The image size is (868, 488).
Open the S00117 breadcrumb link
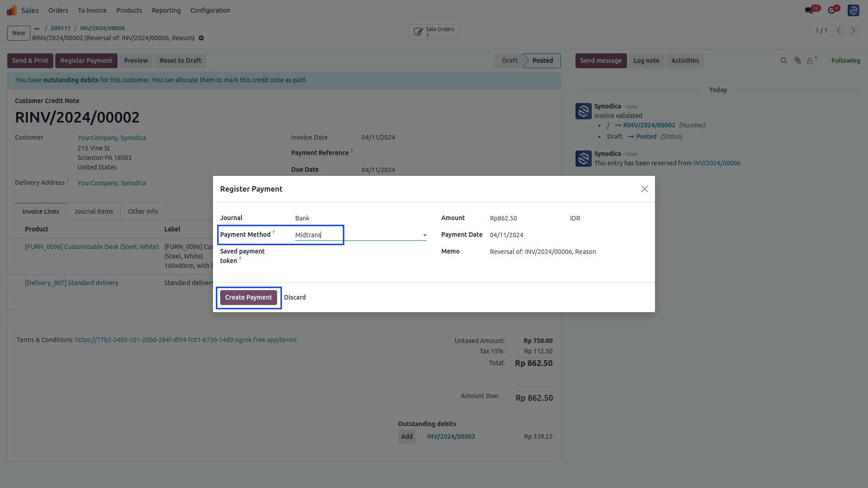coord(61,28)
